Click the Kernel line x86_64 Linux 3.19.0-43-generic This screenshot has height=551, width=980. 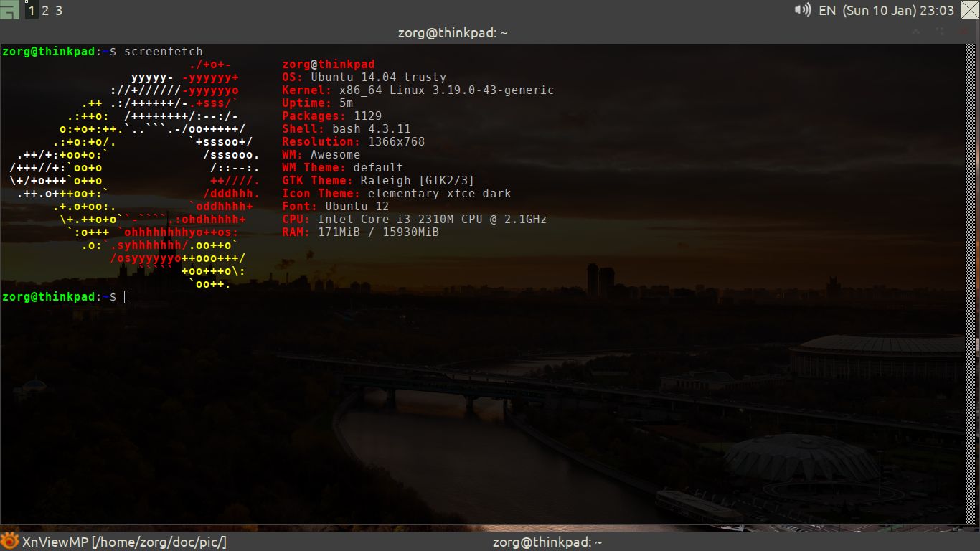[418, 90]
